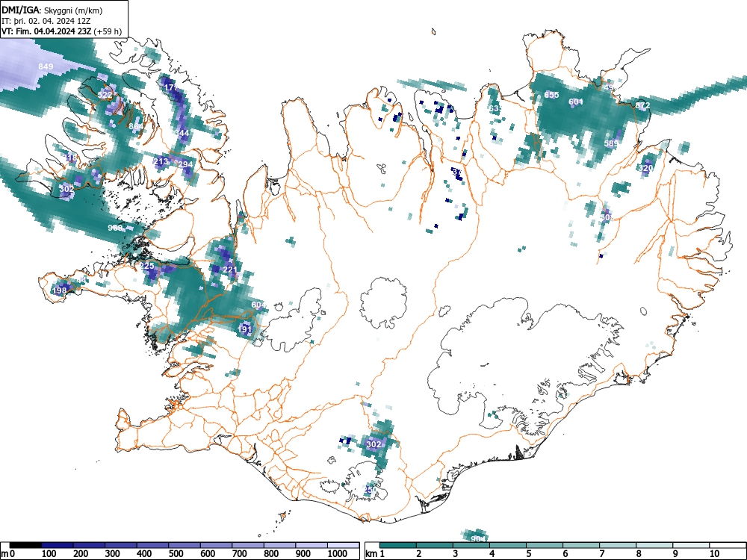Click the 320 value in the east

645,168
